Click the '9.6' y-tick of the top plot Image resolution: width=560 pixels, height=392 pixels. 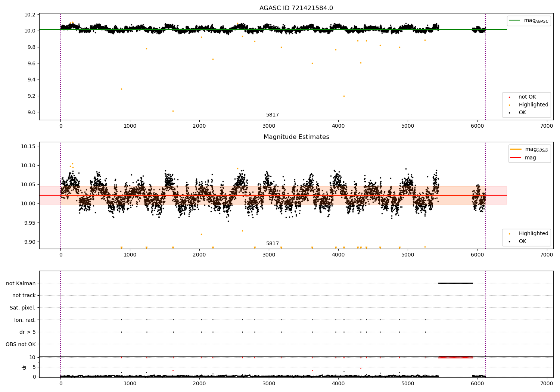pos(32,63)
